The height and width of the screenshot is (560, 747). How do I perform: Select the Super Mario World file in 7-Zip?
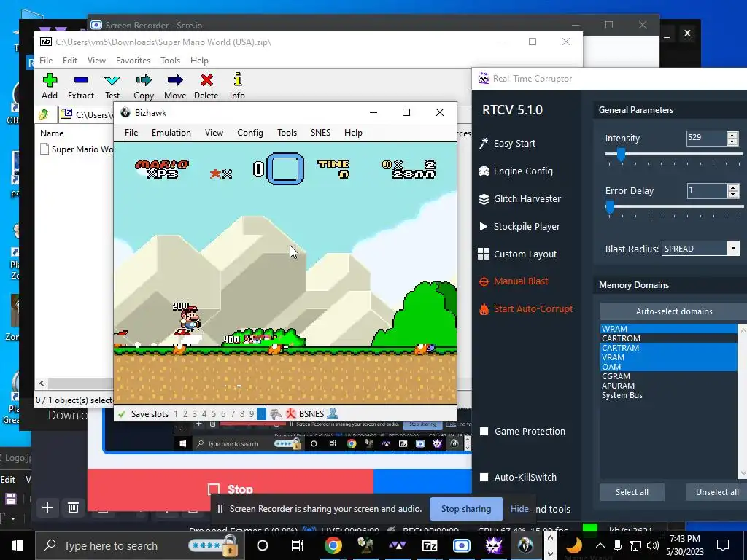(76, 149)
